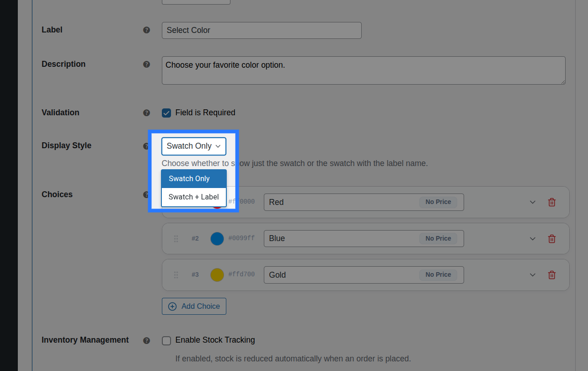
Task: Click help icon next to Validation
Action: coord(146,113)
